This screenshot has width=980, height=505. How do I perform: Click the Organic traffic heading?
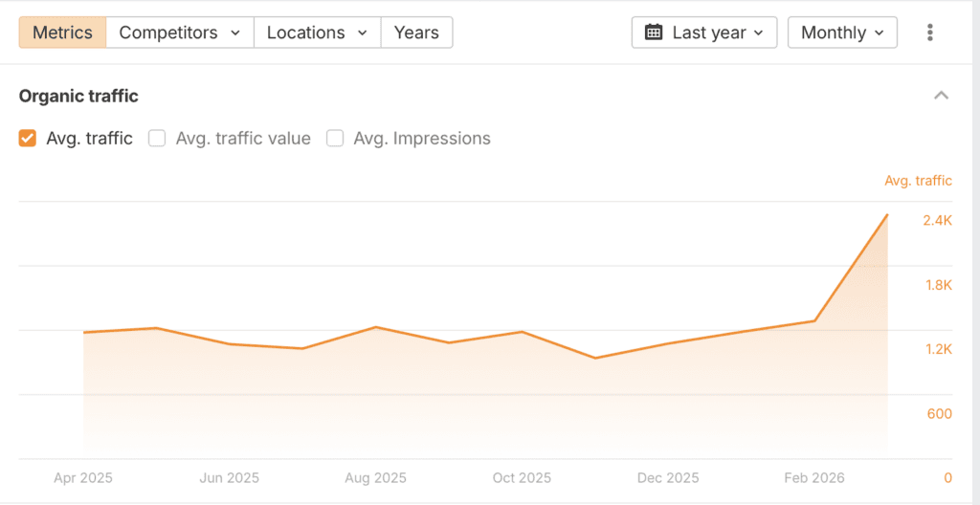tap(78, 96)
